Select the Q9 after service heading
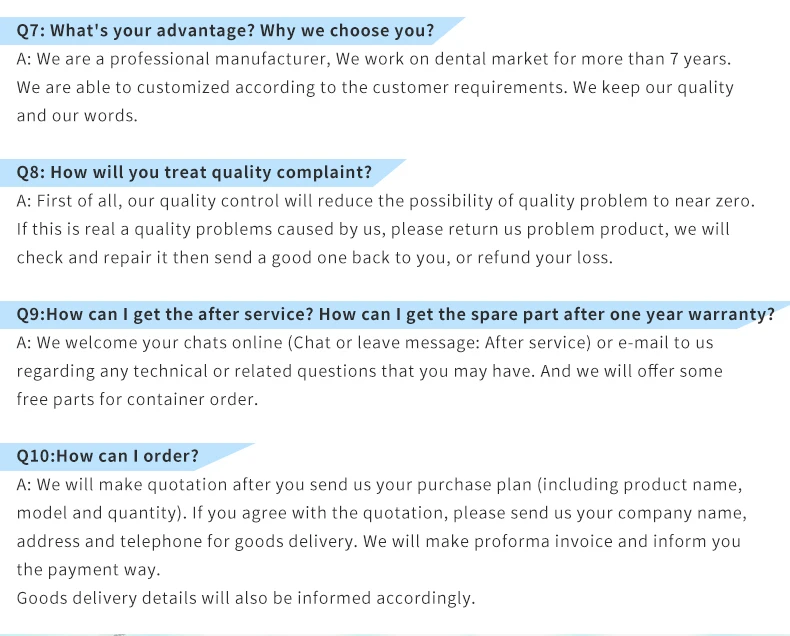This screenshot has height=636, width=790. (x=396, y=314)
